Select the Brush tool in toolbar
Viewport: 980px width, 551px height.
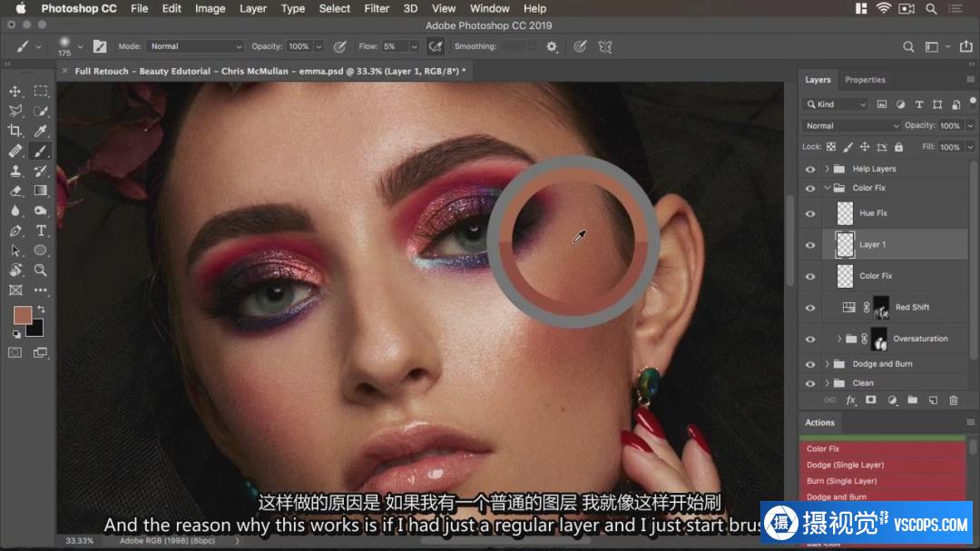[41, 152]
